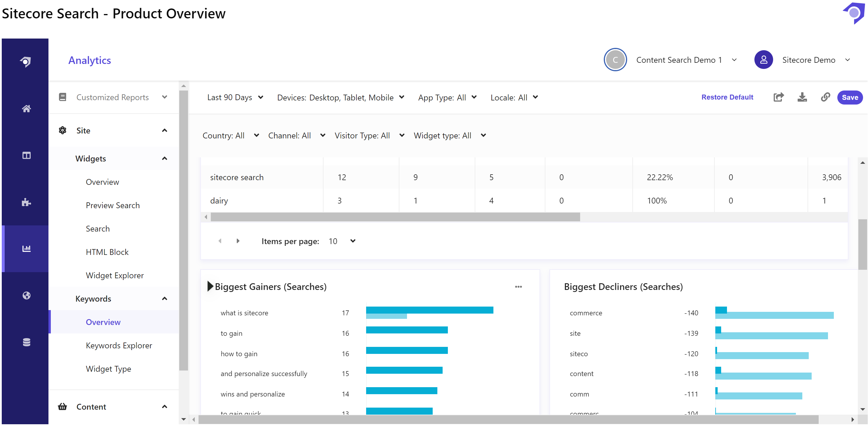
Task: Open Biggest Gainers three-dot options menu
Action: click(518, 287)
